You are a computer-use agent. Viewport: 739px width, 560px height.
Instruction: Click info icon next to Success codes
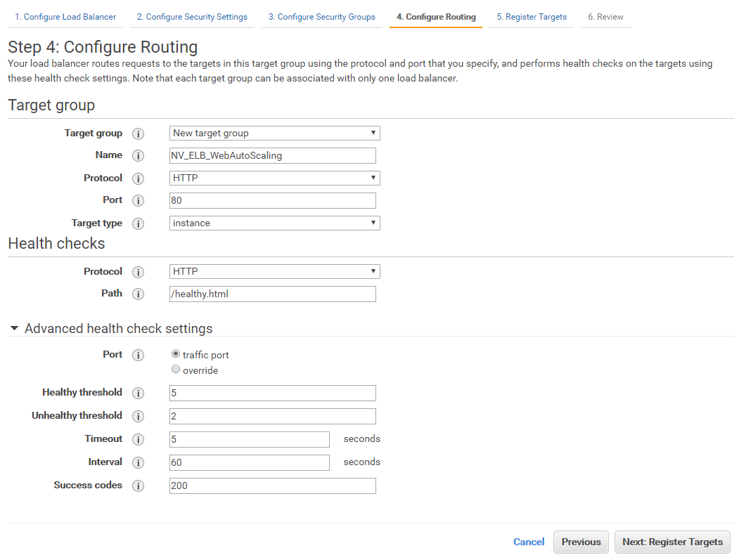pos(139,486)
